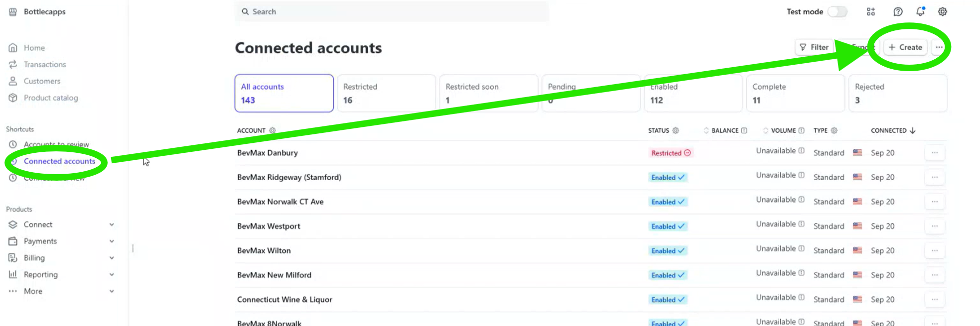Screen dimensions: 980x326
Task: Open more actions for BevMax Wilton row
Action: [x=935, y=250]
